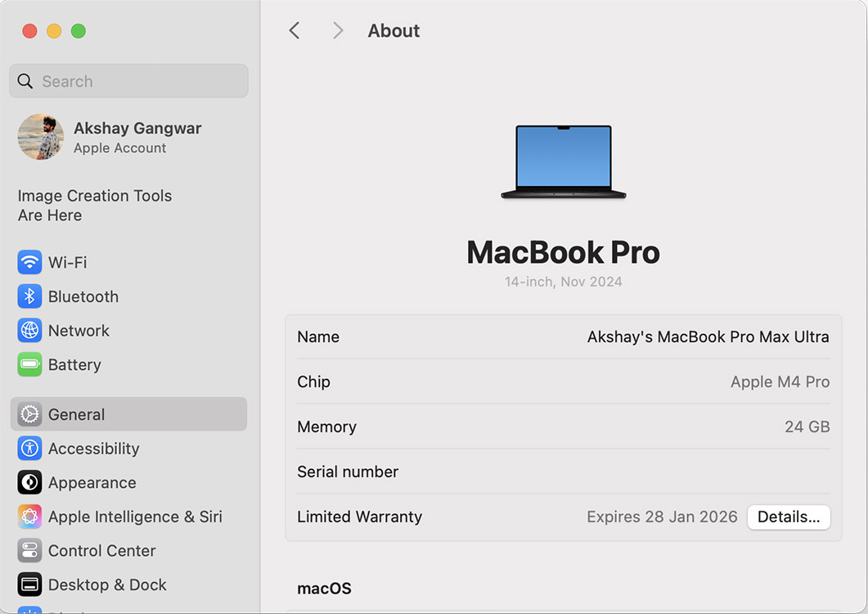Screen dimensions: 868x614
Task: Open Wi-Fi settings from the sidebar
Action: [29, 262]
